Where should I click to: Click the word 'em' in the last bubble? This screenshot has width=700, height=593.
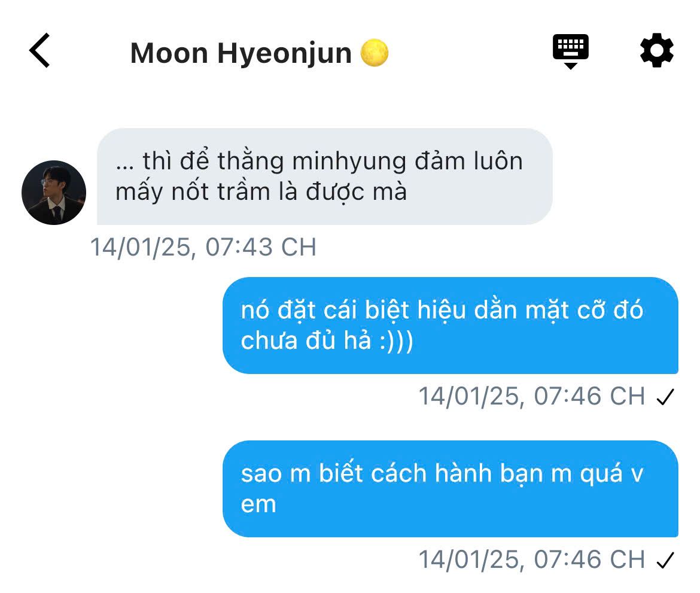pos(258,505)
